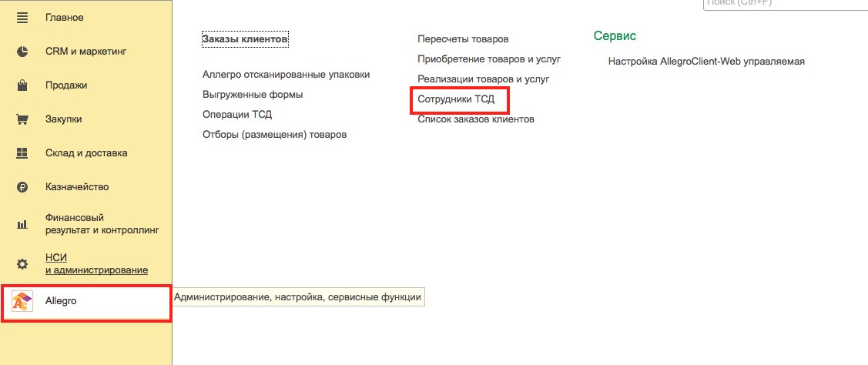Select the Allegro section label
868x365 pixels.
61,302
